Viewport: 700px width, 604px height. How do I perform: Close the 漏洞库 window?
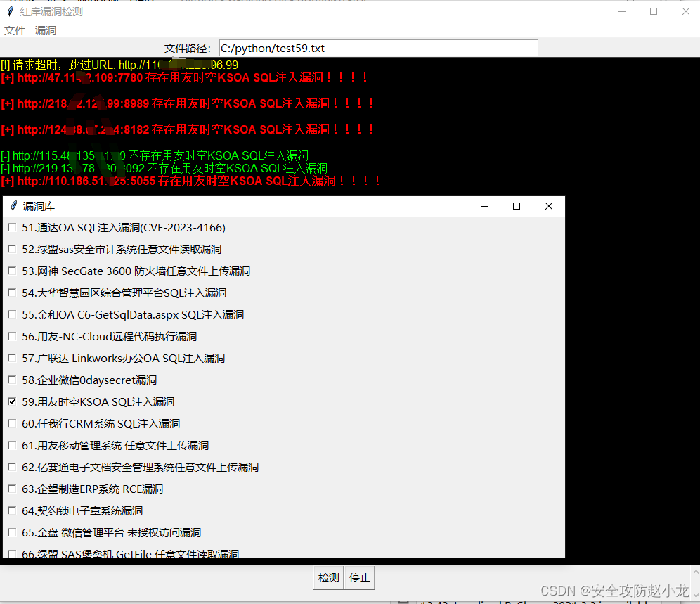[x=549, y=206]
